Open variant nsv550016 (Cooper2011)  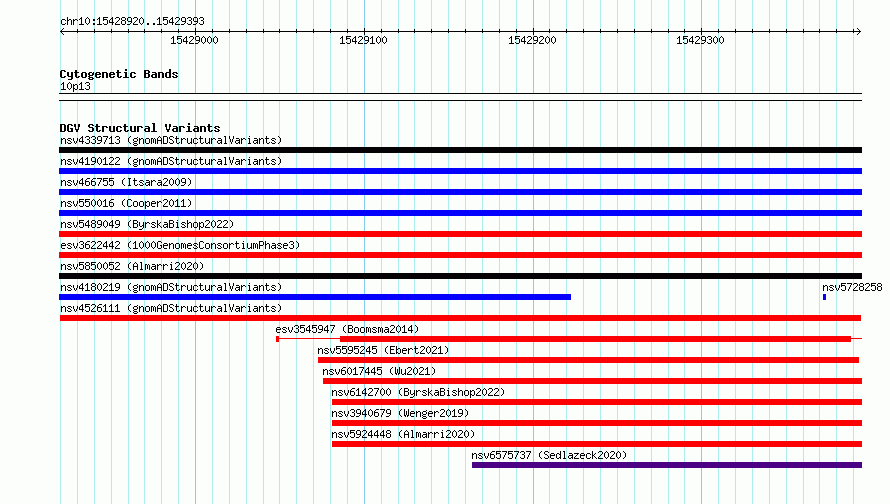tap(126, 203)
